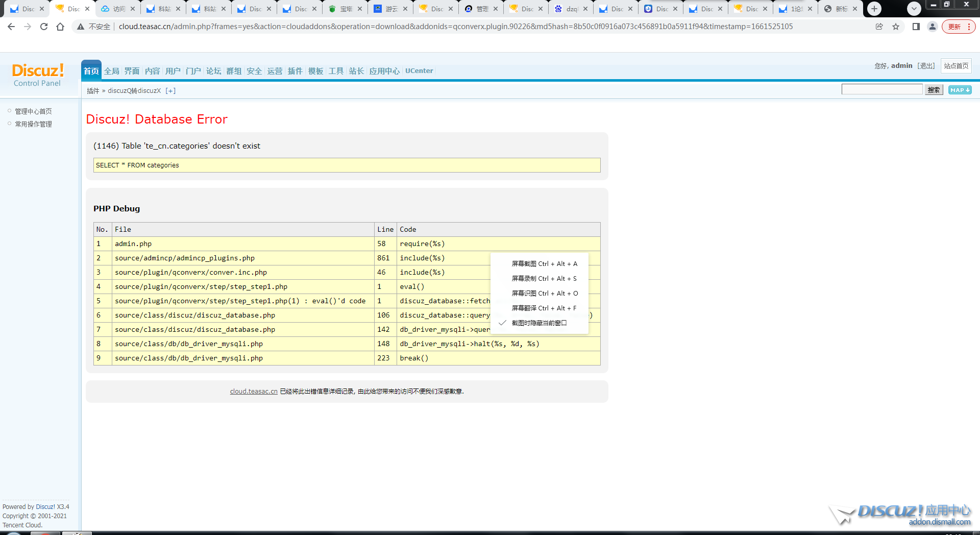Open the UCenter admin menu

click(420, 71)
